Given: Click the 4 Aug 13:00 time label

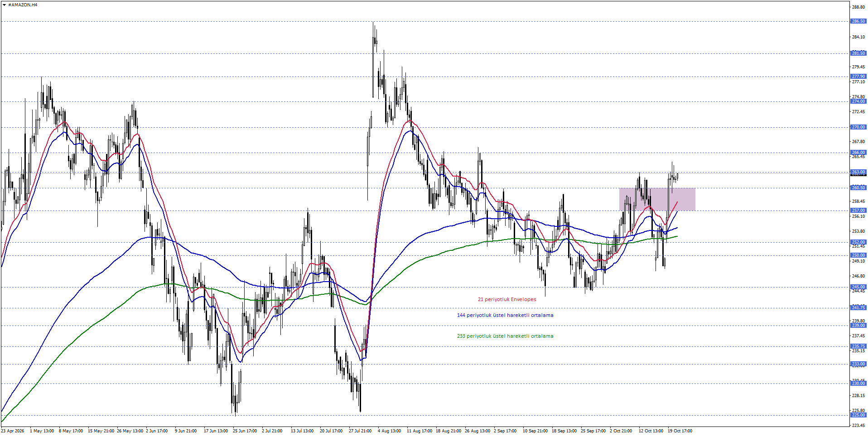Looking at the screenshot, I should (x=389, y=431).
